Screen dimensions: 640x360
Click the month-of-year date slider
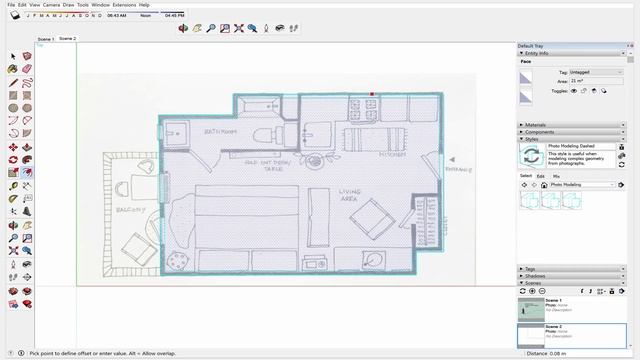click(64, 13)
